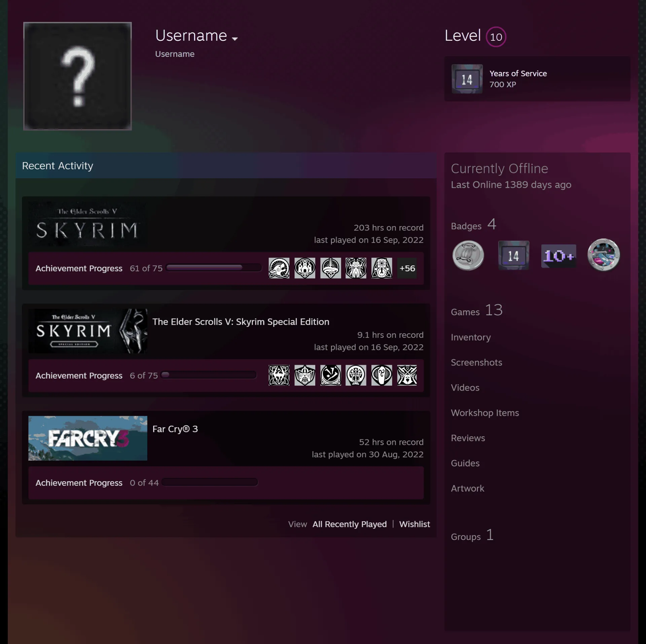Click fourth achievement icon in 61 of 75 row

pos(356,268)
